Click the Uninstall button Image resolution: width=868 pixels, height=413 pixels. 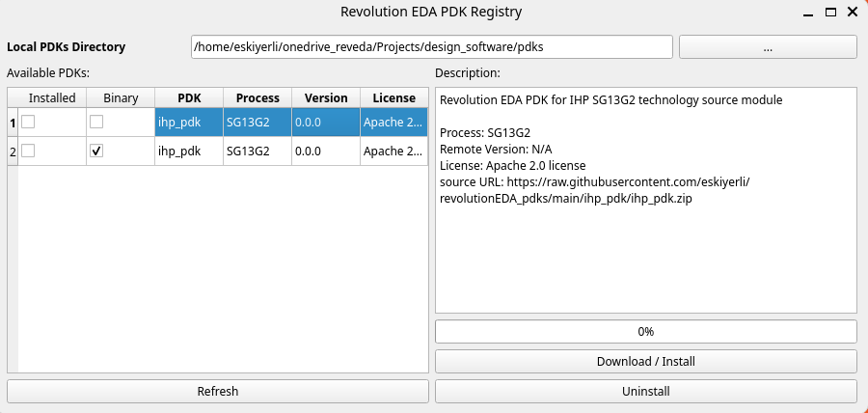[646, 392]
